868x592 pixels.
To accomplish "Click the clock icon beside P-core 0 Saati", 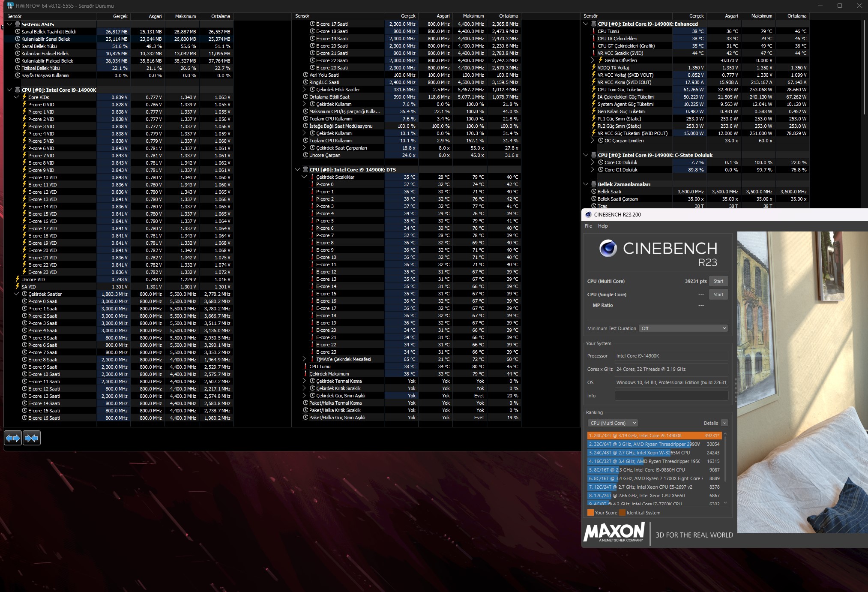I will point(24,301).
